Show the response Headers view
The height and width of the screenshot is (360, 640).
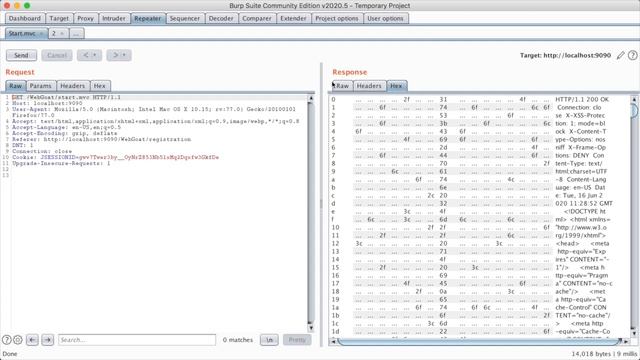369,86
